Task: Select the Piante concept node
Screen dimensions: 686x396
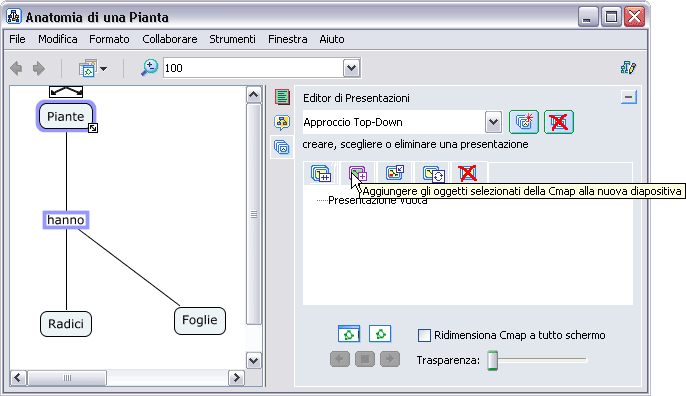Action: 66,116
